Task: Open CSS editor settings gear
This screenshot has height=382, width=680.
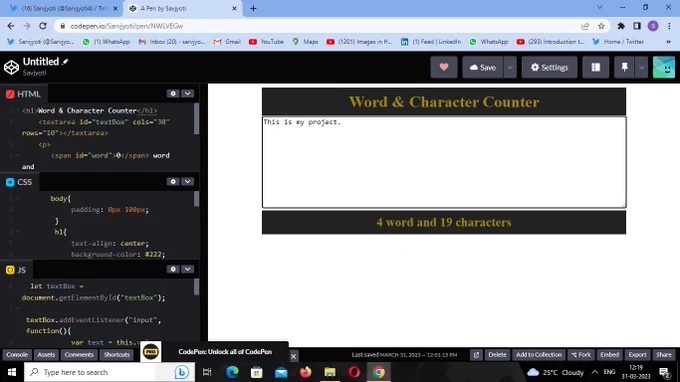Action: 173,182
